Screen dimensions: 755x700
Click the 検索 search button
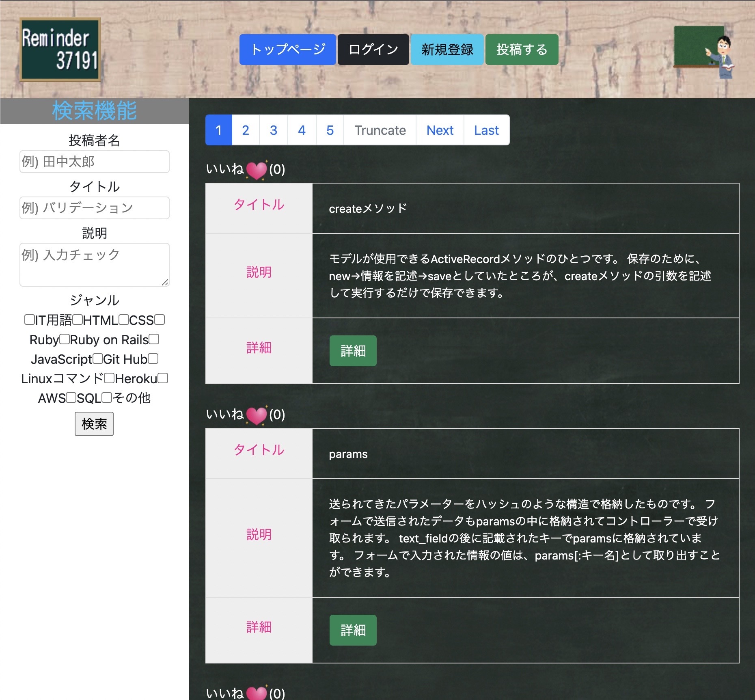coord(94,424)
